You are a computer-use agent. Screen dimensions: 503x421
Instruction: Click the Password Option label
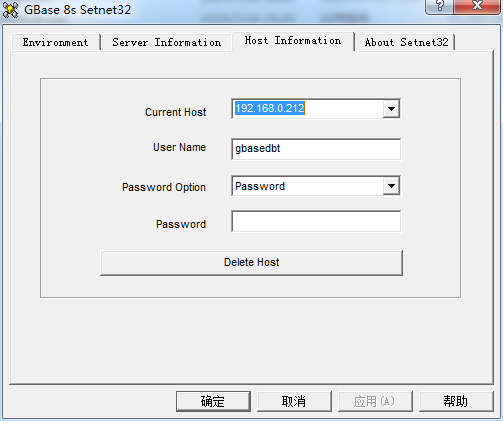[x=164, y=187]
